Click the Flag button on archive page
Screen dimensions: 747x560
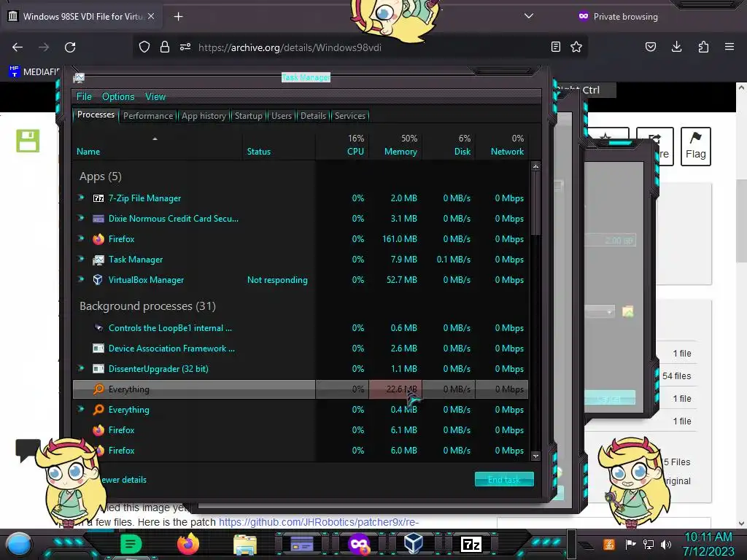click(x=695, y=146)
